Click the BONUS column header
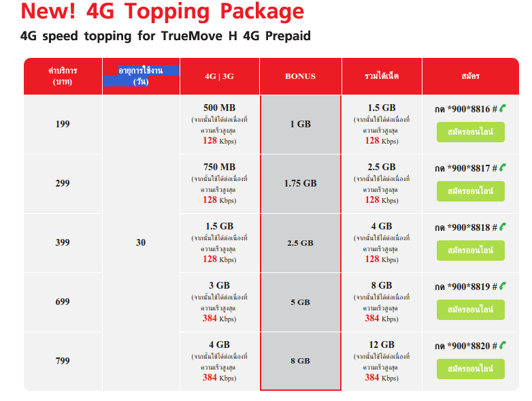Viewport: 532px width, 401px height. click(300, 76)
